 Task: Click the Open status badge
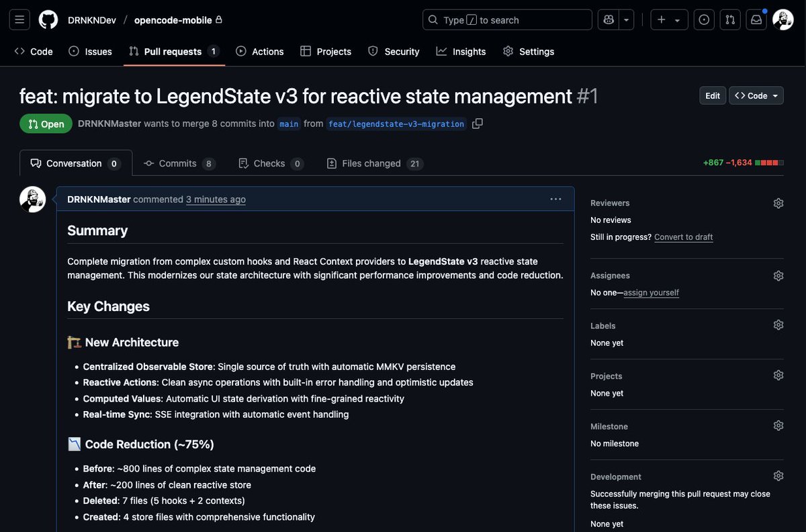click(46, 124)
